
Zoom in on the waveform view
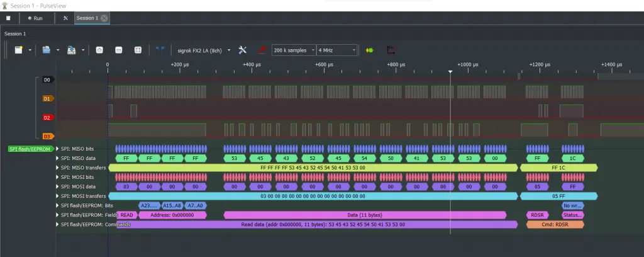99,50
